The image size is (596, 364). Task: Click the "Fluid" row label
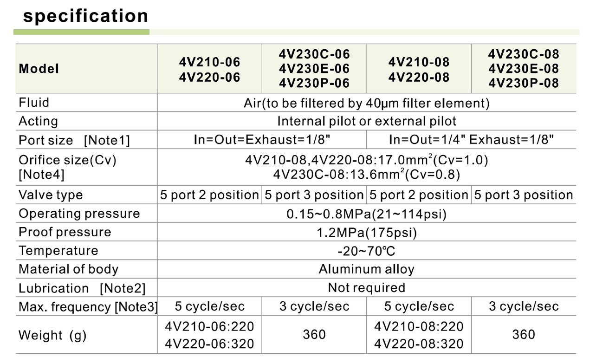pos(34,103)
